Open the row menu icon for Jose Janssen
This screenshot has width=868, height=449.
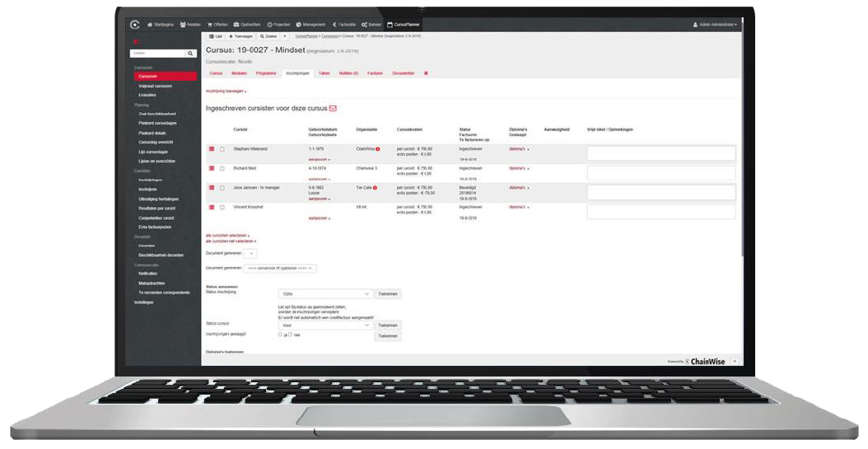[212, 188]
